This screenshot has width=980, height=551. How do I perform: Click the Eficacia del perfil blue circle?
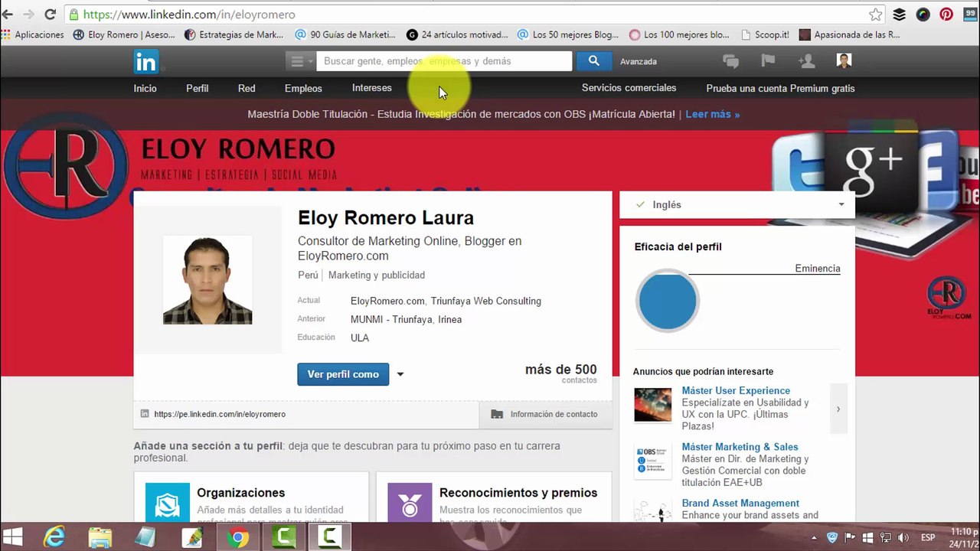[667, 301]
